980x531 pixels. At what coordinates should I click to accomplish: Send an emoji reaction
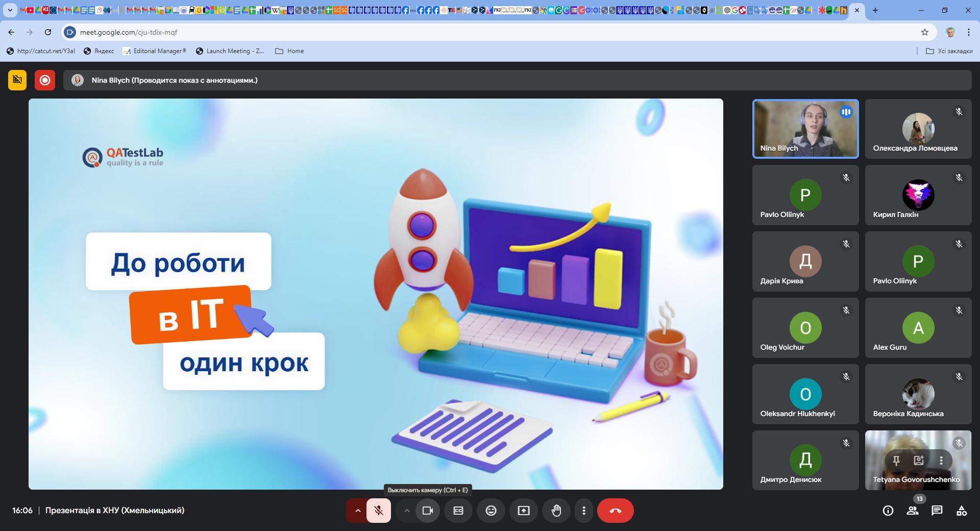[x=491, y=511]
